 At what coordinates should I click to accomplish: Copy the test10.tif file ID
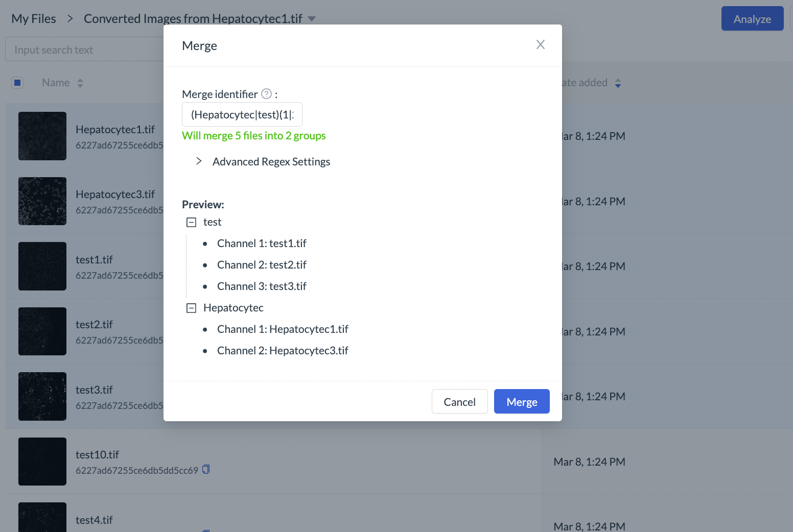(x=206, y=469)
